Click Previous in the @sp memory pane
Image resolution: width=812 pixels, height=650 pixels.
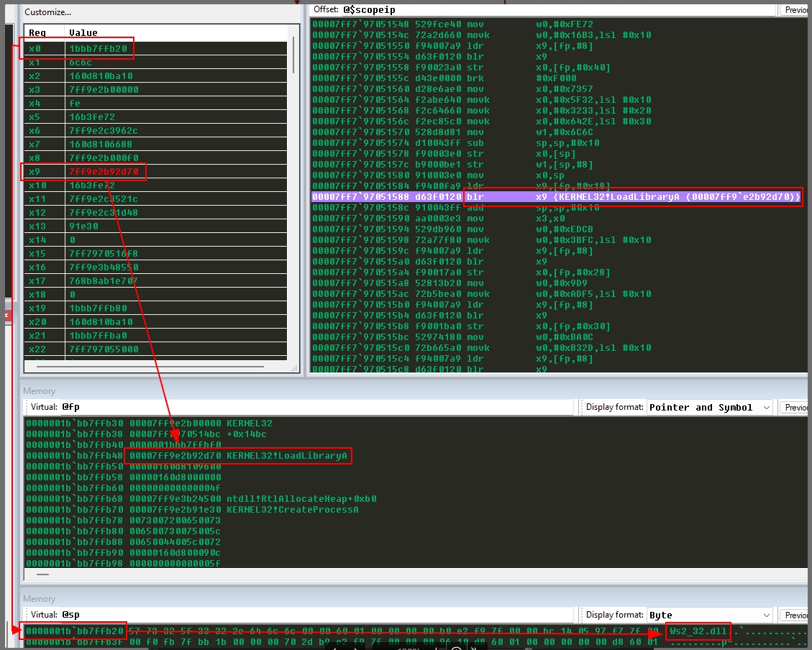tap(795, 615)
